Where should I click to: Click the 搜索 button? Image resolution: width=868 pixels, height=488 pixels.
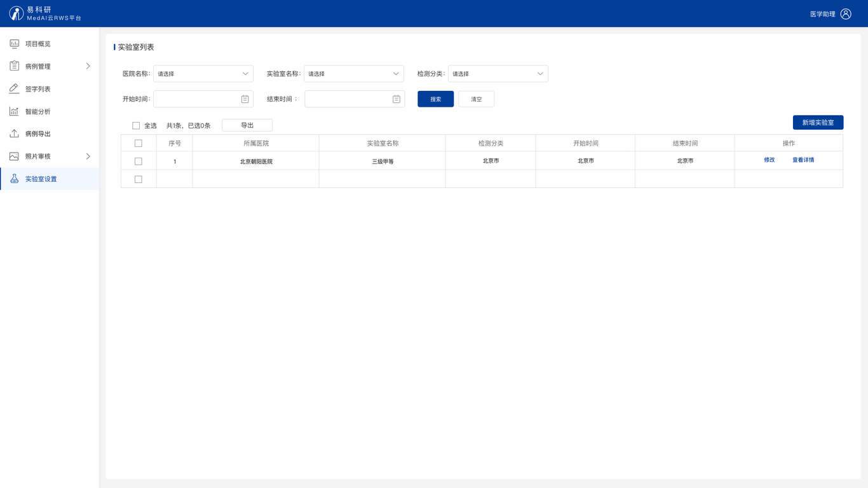coord(436,99)
